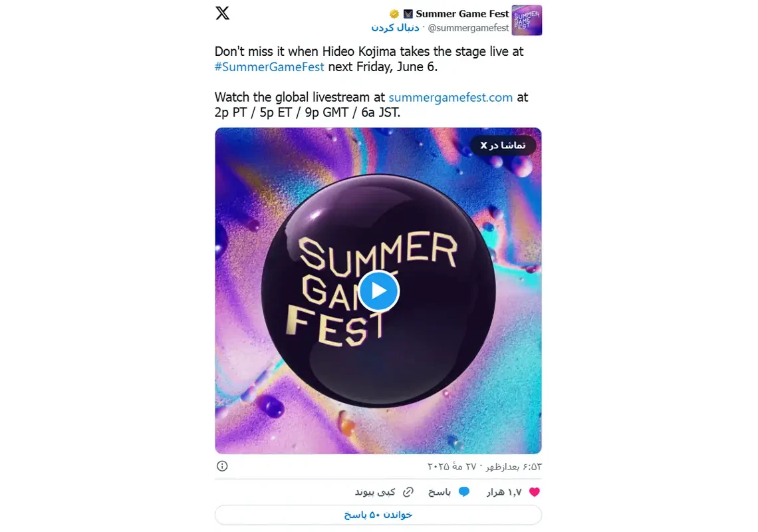The height and width of the screenshot is (532, 758).
Task: Click the tweet timestamp ۶:۵۳ بعدازظهر
Action: click(513, 466)
